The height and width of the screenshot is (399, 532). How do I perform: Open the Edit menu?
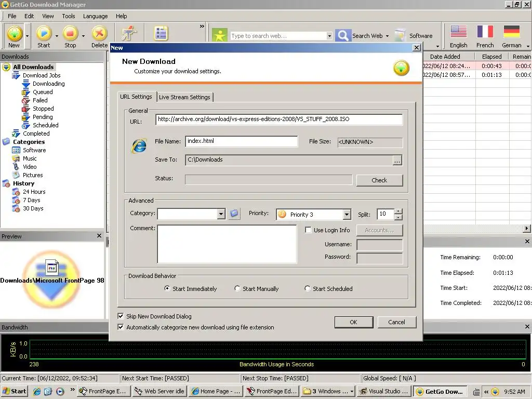tap(29, 16)
